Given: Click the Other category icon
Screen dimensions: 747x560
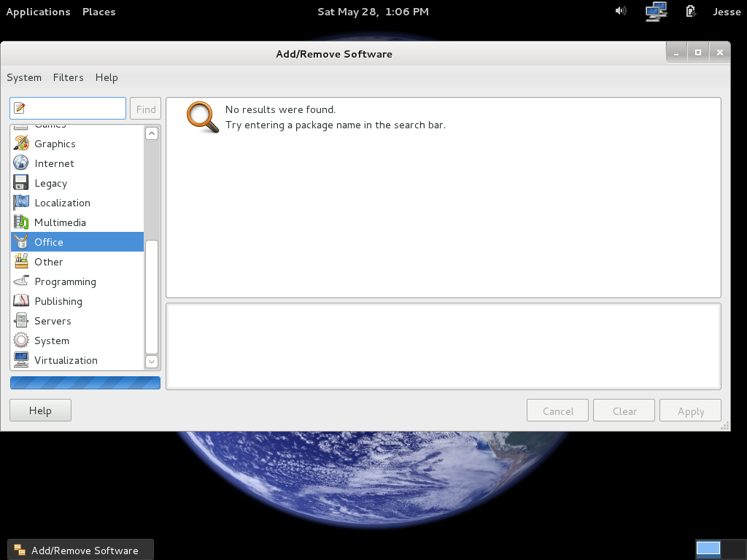Looking at the screenshot, I should point(21,262).
